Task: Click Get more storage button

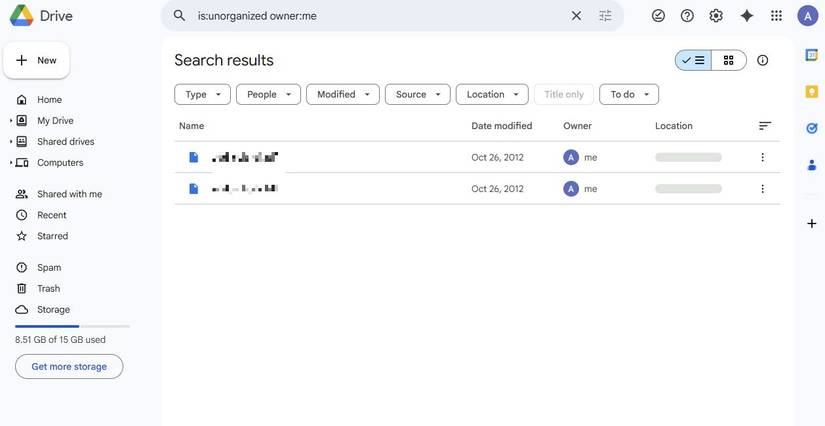Action: tap(69, 367)
